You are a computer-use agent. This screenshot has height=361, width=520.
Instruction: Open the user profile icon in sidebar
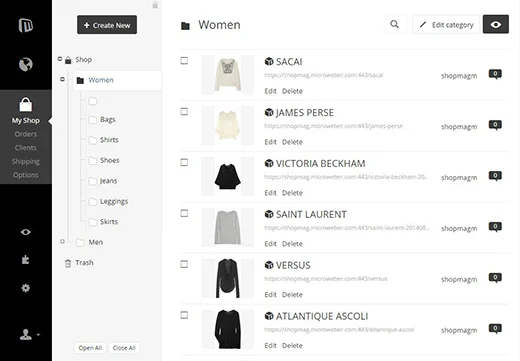[26, 334]
